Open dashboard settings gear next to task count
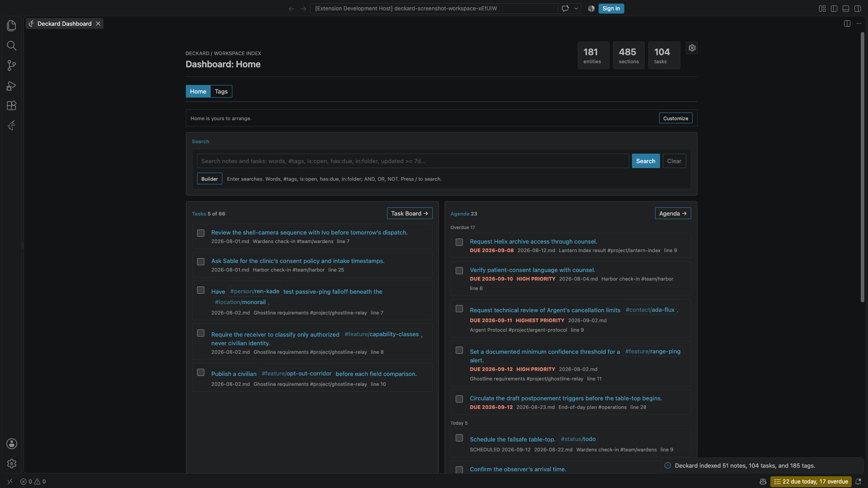Screen dimensions: 868x488 coord(692,48)
